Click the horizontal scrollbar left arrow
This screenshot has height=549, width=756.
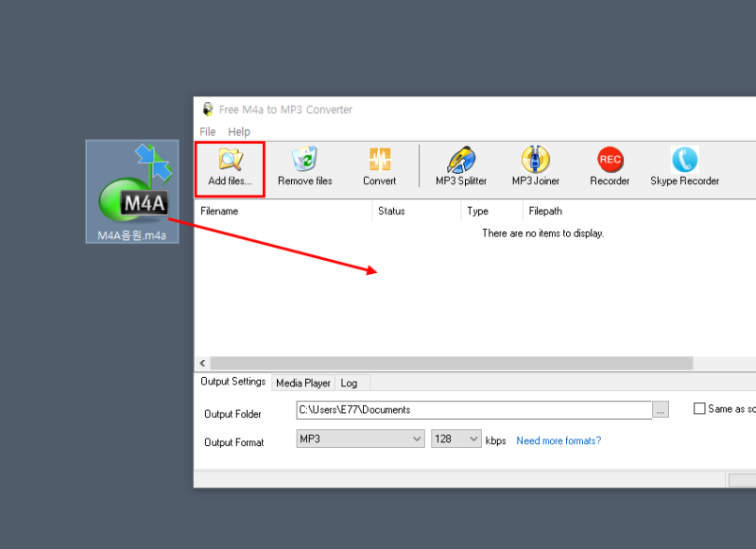coord(202,363)
